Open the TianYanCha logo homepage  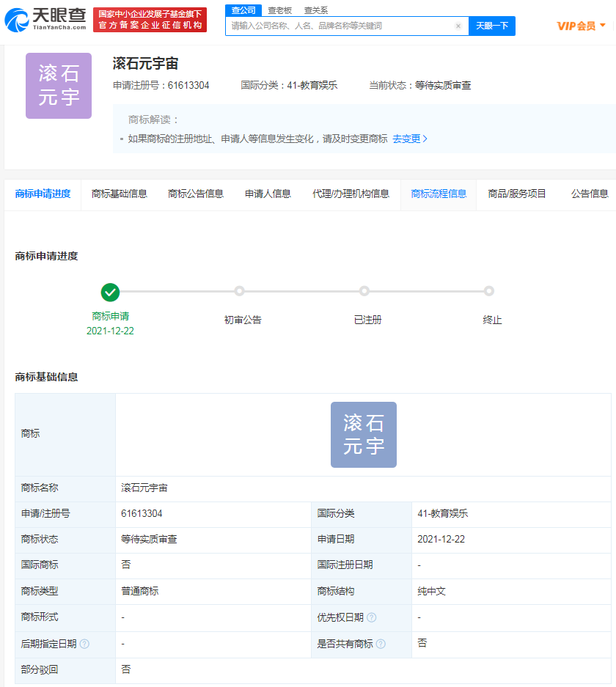pyautogui.click(x=45, y=20)
